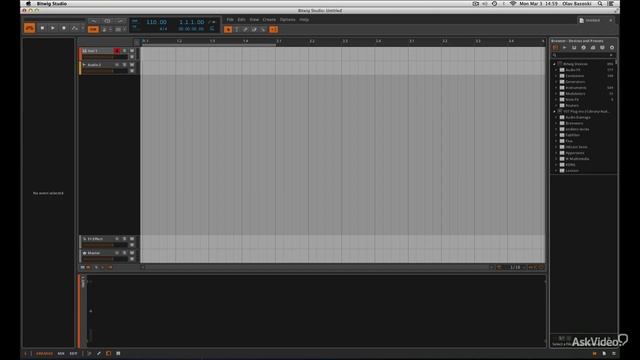
Task: Select the Devices and Presets browser icon
Action: [x=555, y=48]
